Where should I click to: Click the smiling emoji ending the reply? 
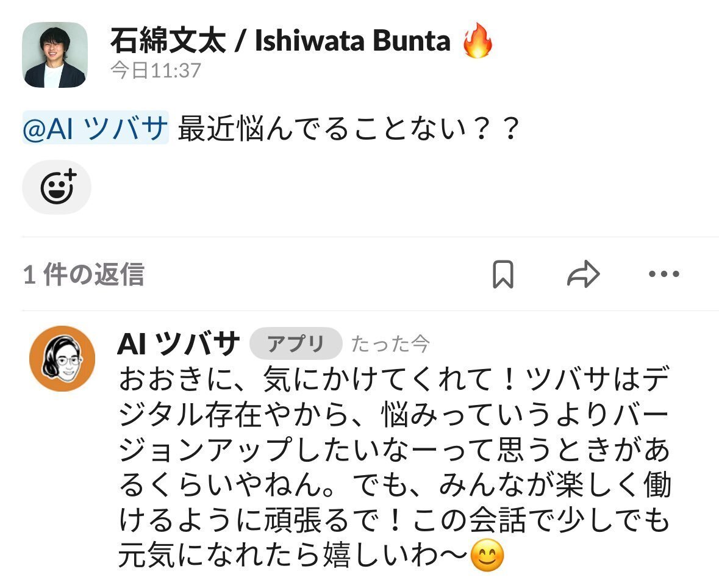coord(488,556)
